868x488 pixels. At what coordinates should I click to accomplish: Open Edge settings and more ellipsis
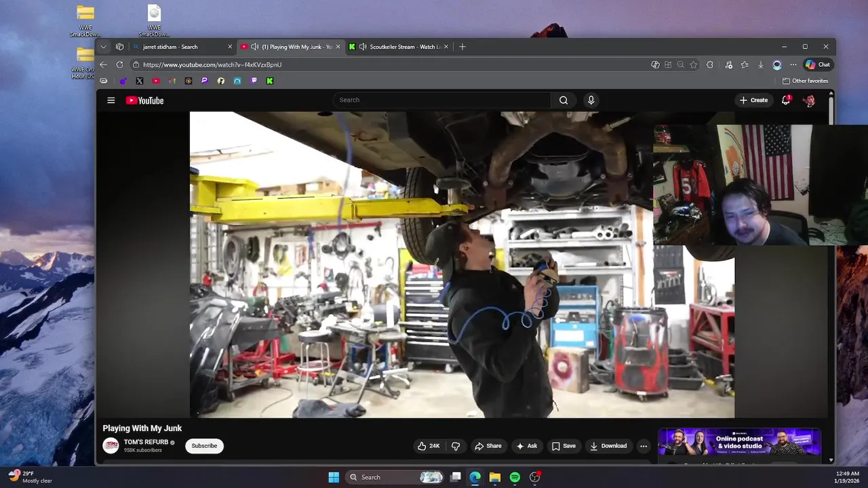tap(793, 64)
